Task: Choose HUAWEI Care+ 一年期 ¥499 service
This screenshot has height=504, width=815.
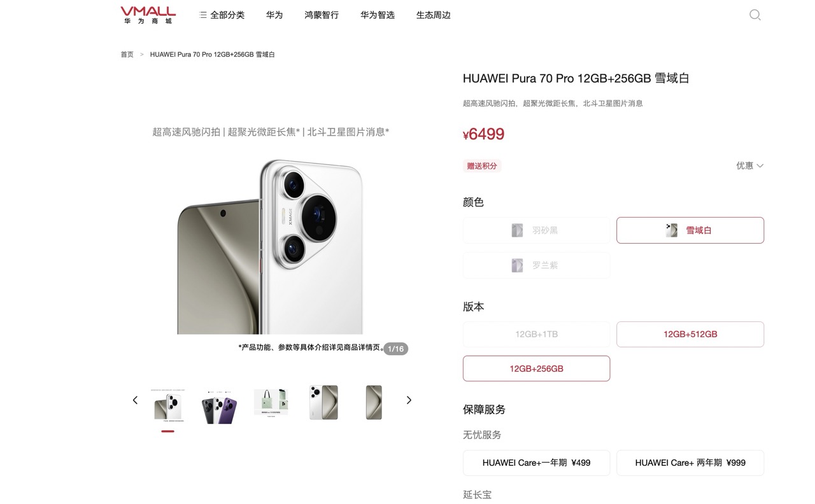Action: (536, 463)
